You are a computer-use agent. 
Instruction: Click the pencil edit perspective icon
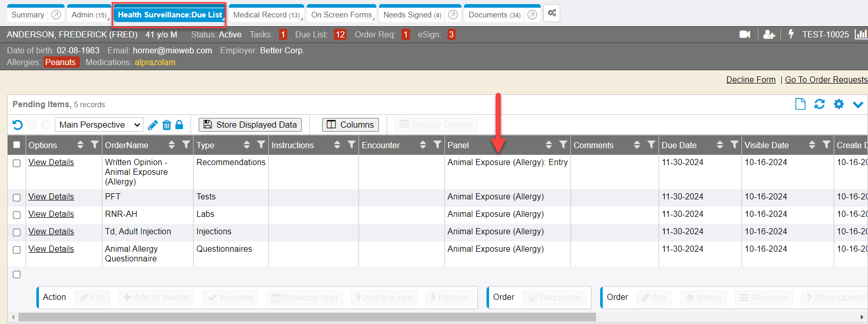(153, 125)
